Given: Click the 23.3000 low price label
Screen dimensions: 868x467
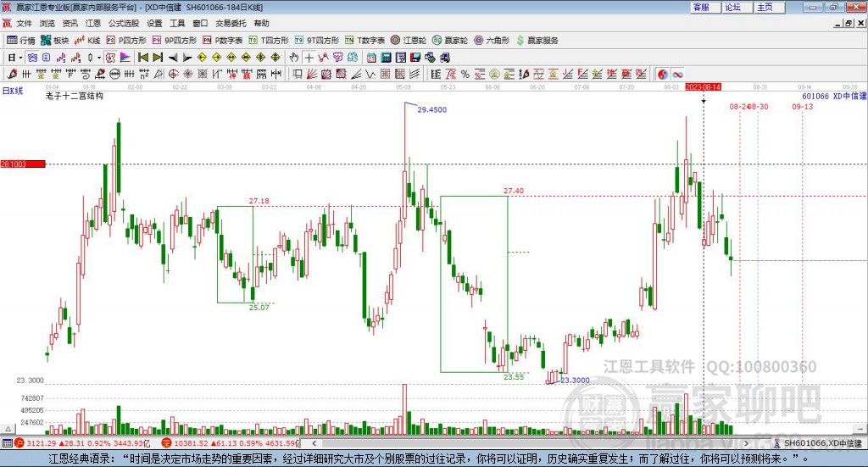Looking at the screenshot, I should pyautogui.click(x=575, y=381).
